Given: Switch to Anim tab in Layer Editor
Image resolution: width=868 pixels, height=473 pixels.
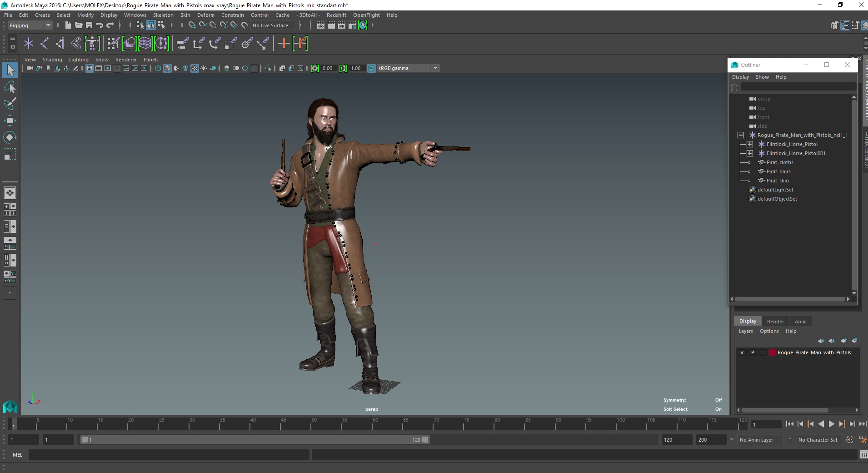Looking at the screenshot, I should point(800,322).
